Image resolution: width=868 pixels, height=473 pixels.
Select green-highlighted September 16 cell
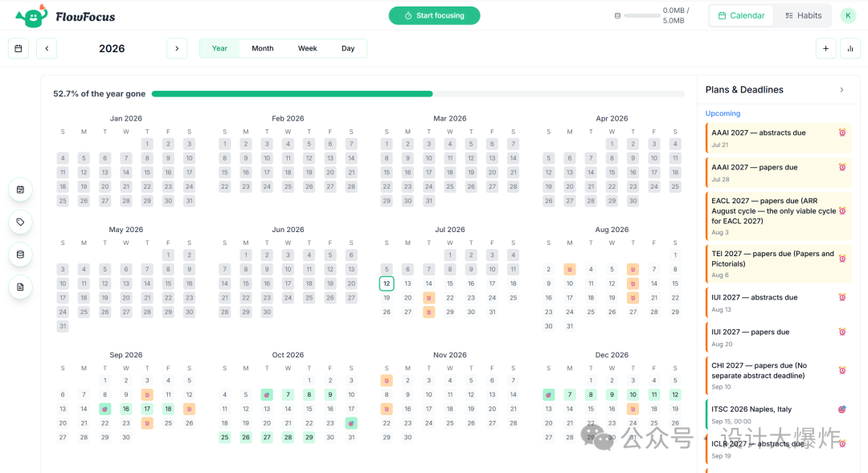point(125,409)
